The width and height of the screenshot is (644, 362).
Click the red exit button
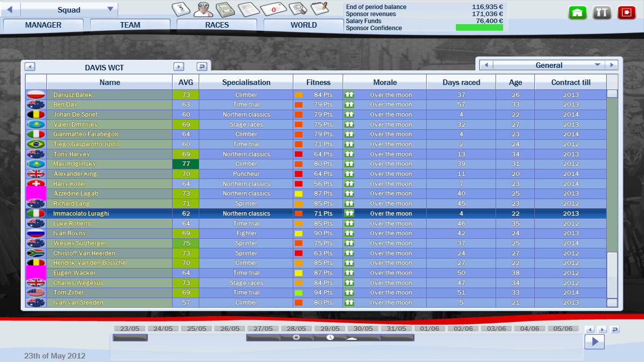pos(626,13)
